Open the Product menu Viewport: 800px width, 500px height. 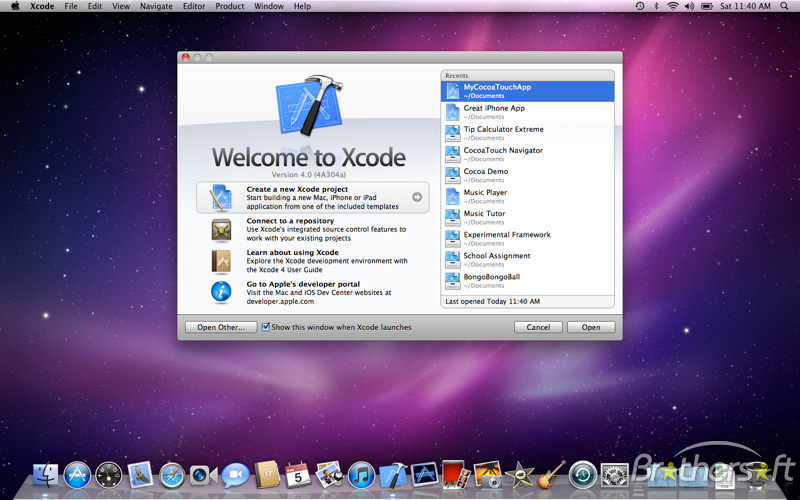coord(230,6)
